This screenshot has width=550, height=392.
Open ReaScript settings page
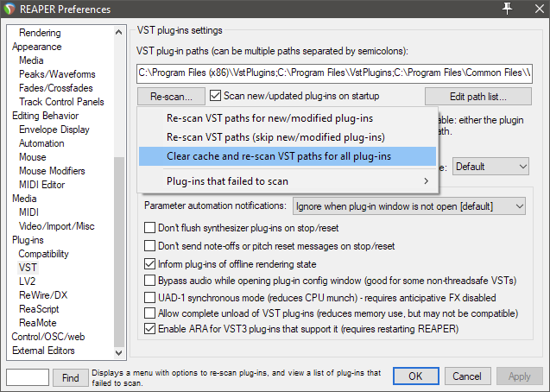(x=39, y=309)
